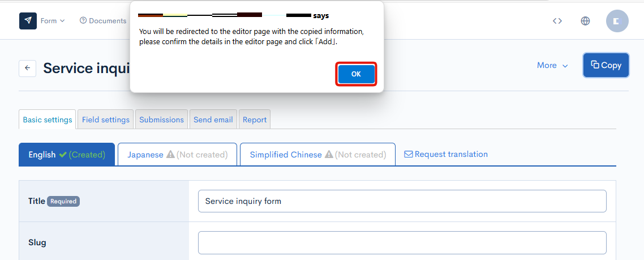
Task: Select the Report tab
Action: (x=255, y=120)
